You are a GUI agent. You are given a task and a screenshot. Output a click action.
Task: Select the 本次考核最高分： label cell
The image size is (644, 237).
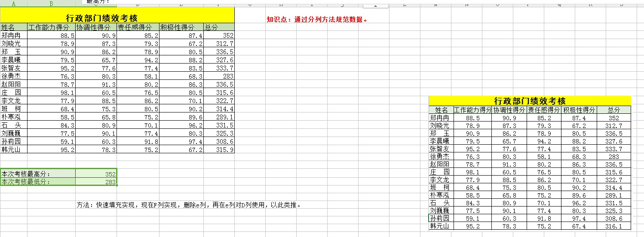tap(38, 174)
